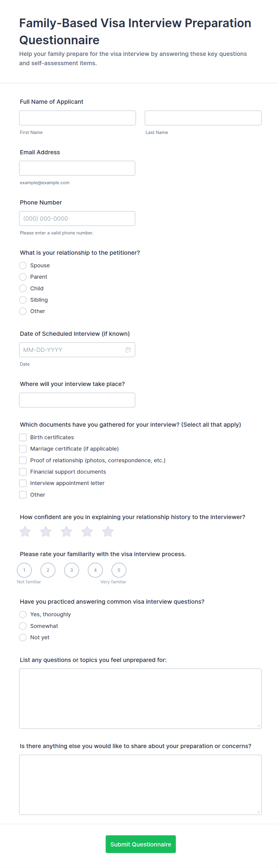
Task: Choose the Sibling relationship option
Action: pos(23,300)
